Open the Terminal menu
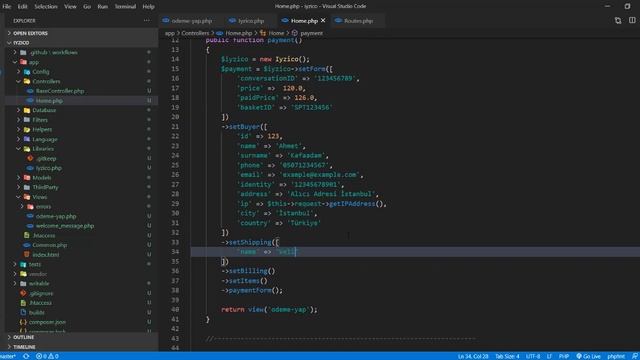Screen dimensions: 640x360 [x=125, y=7]
